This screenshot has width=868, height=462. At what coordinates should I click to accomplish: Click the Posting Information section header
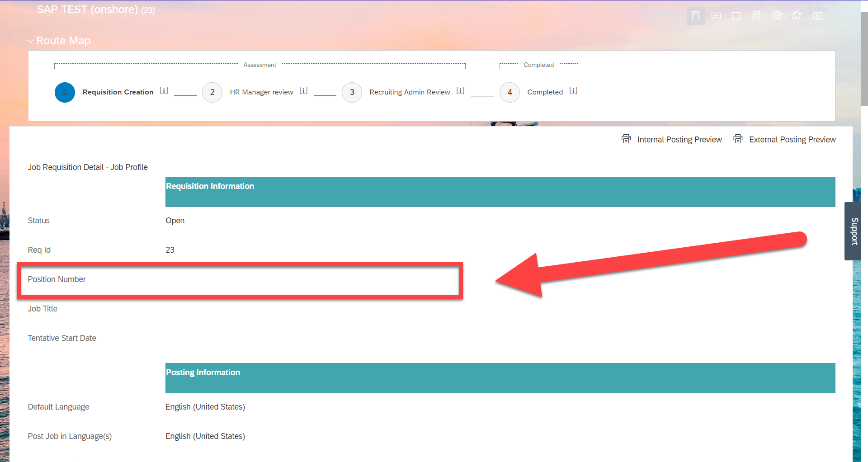click(x=500, y=378)
